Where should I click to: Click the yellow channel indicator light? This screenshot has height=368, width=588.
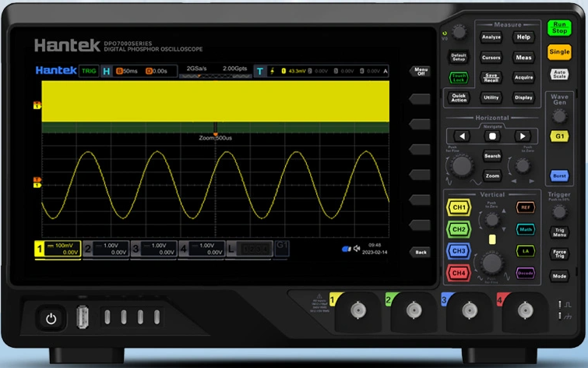492,239
